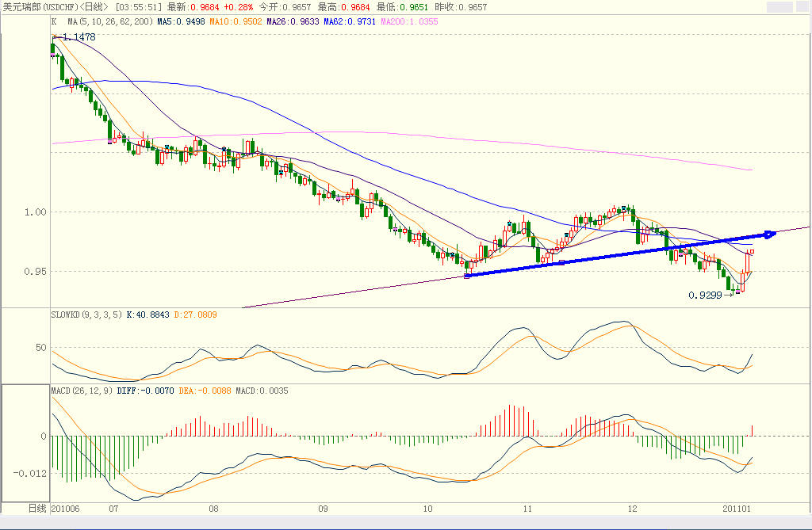
Task: Click the +0.28% change percentage
Action: point(238,7)
